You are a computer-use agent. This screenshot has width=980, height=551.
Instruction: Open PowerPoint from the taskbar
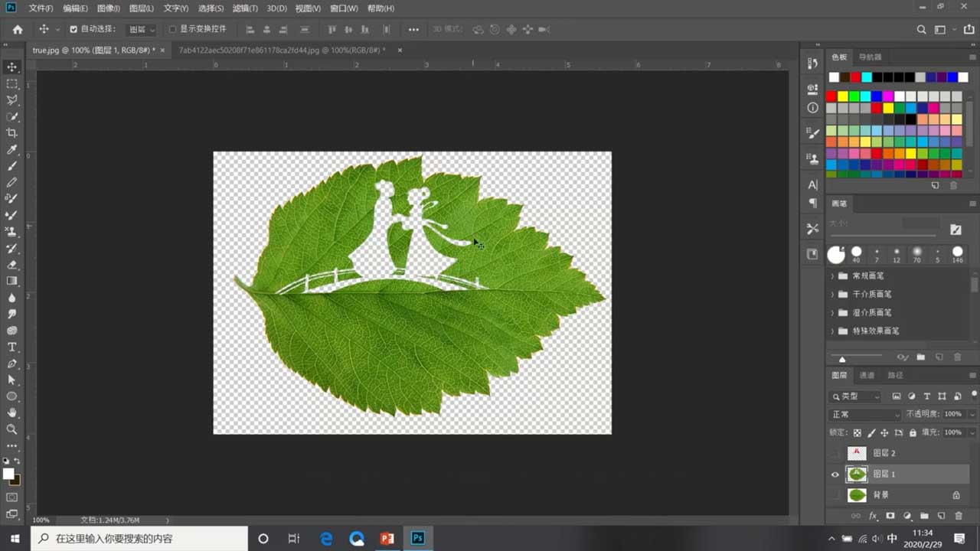pos(387,539)
